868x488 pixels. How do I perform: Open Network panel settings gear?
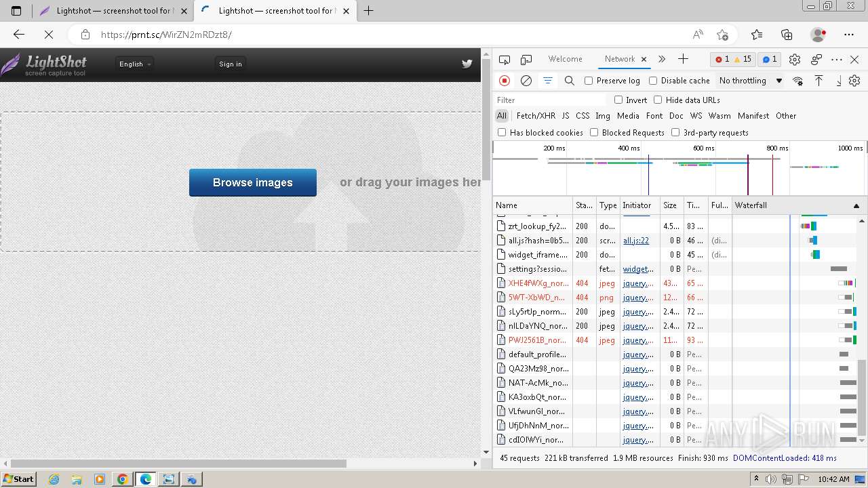854,81
